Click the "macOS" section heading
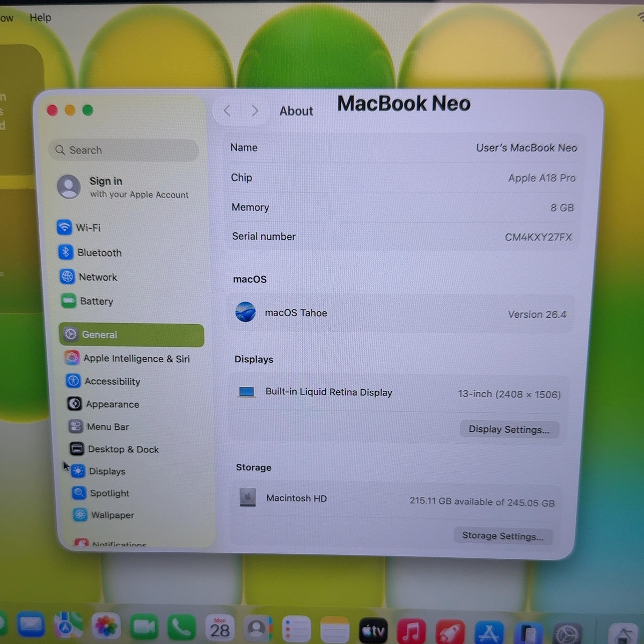This screenshot has width=644, height=644. click(250, 279)
